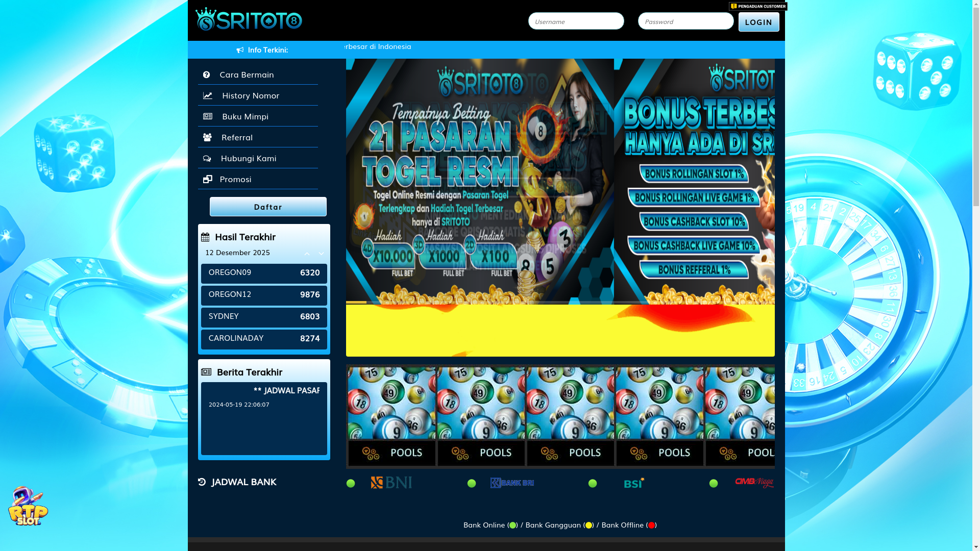Click the History Nomor chart icon
This screenshot has height=551, width=980.
(x=207, y=96)
